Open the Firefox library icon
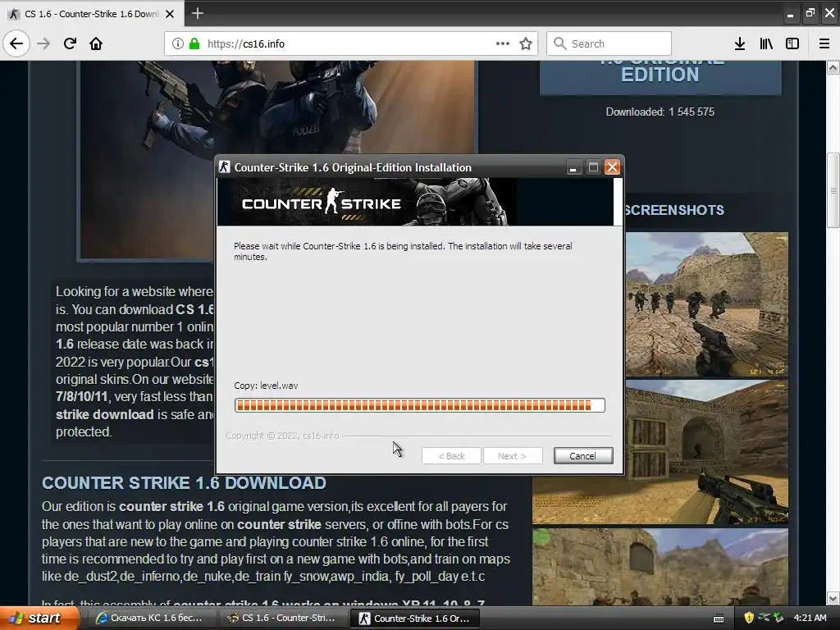The height and width of the screenshot is (630, 840). point(766,43)
